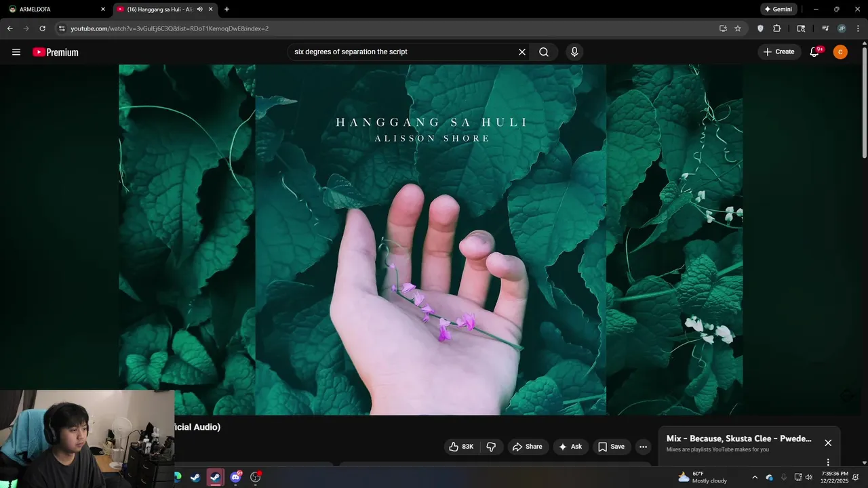Open the YouTube account avatar menu

point(840,52)
